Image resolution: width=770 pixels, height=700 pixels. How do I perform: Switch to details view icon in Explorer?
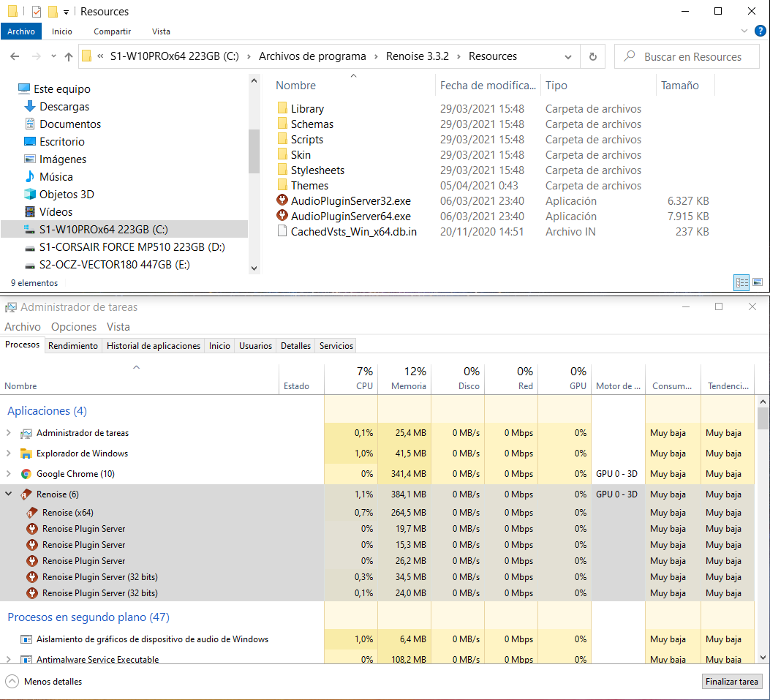(x=741, y=282)
